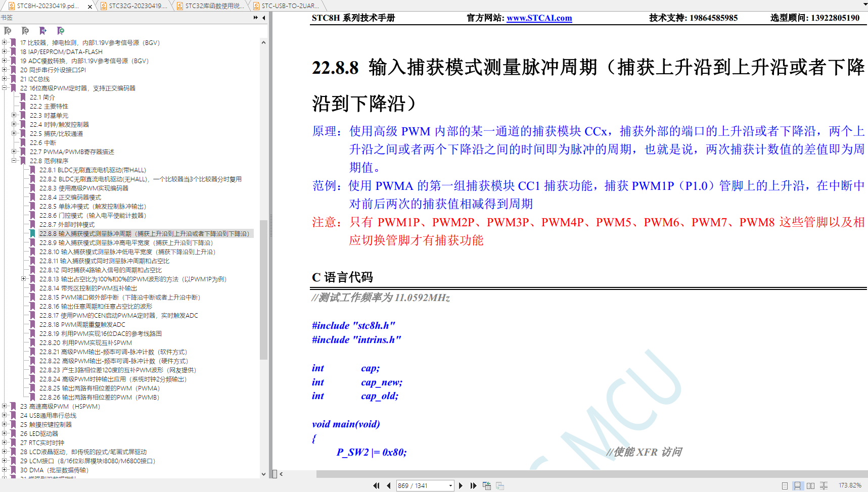Open bookmark 22.8.9 输入捕获模式测量脉冲高电平宽度
The height and width of the screenshot is (492, 868).
tap(126, 242)
